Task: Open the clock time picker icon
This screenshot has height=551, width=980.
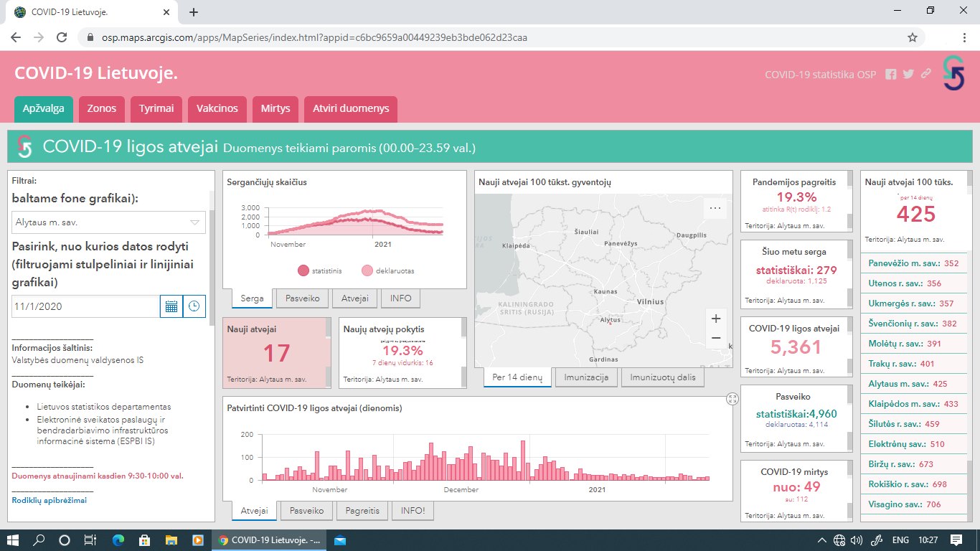Action: [x=194, y=306]
